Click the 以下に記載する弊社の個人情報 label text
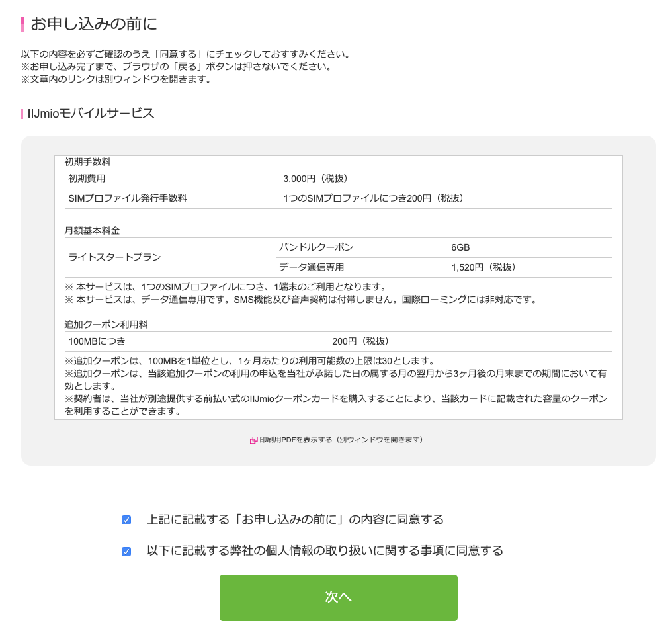 click(325, 550)
